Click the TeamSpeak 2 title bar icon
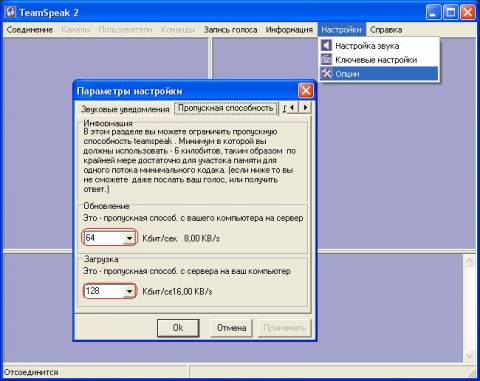 point(11,12)
